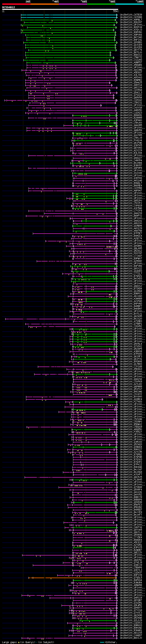Click the UniRef100_Q6IFW6 label
Screen dimensions: 146x644
131,143
